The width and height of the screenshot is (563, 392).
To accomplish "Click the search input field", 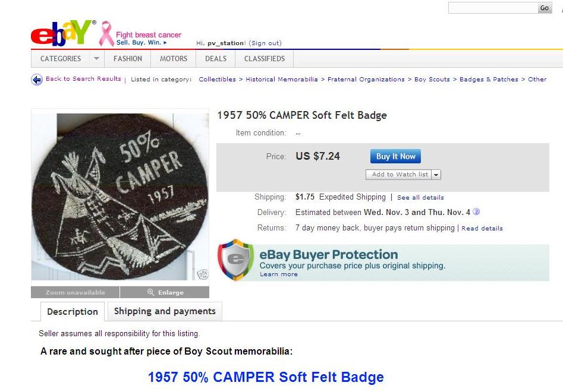I will [x=493, y=8].
